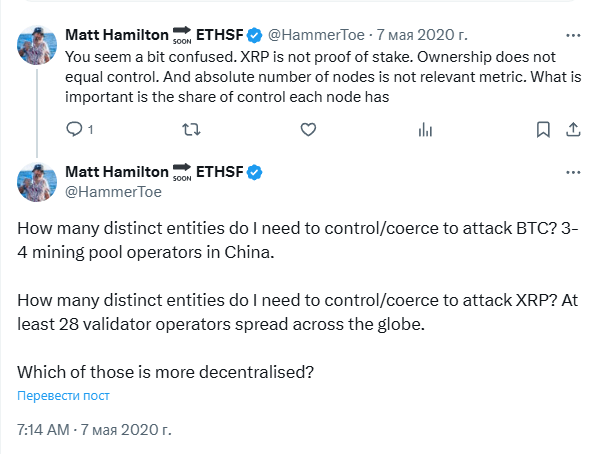This screenshot has height=454, width=597.
Task: Click Перевести пост translate link
Action: point(63,396)
